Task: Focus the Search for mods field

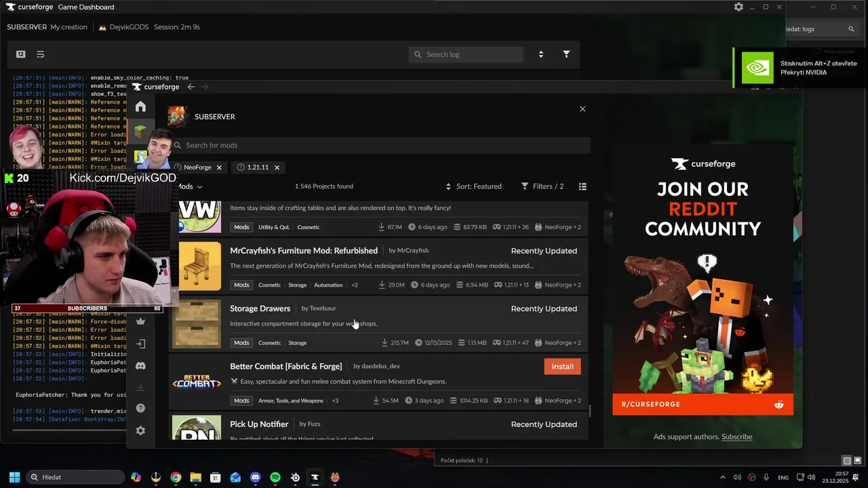Action: (x=380, y=145)
